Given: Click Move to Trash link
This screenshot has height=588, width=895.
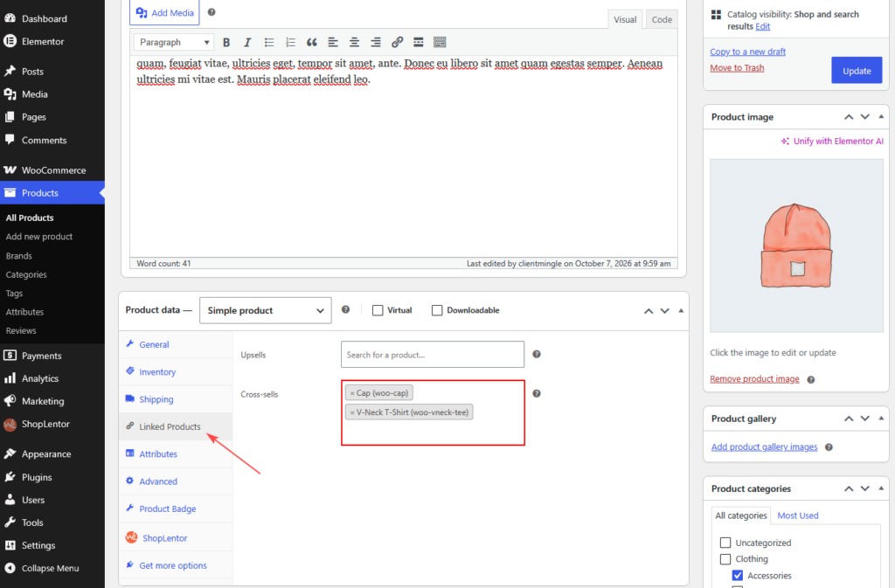Looking at the screenshot, I should click(x=737, y=68).
